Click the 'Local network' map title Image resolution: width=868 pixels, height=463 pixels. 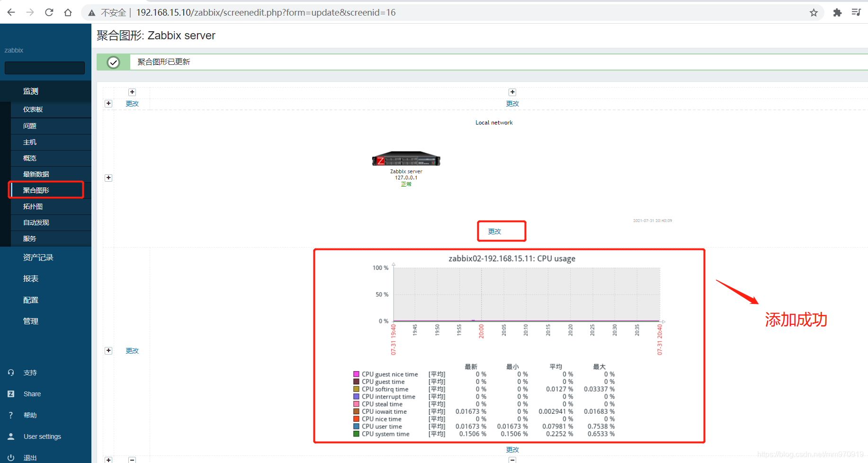pyautogui.click(x=494, y=123)
